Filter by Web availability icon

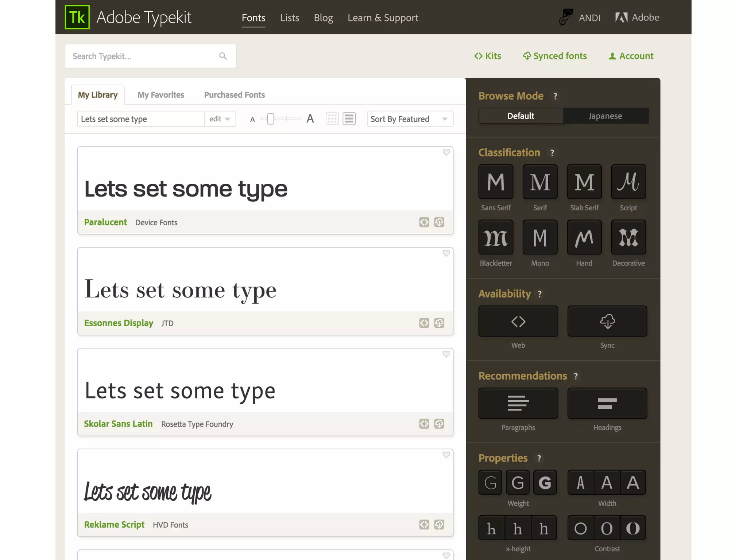(x=518, y=321)
